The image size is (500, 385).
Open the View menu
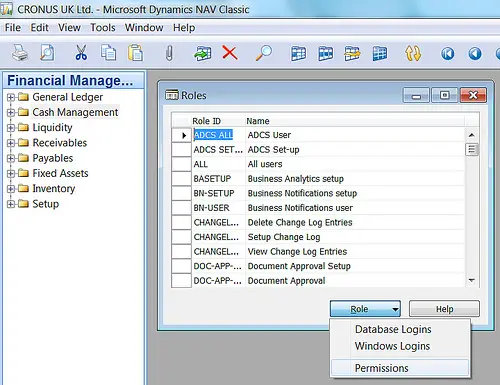(69, 27)
